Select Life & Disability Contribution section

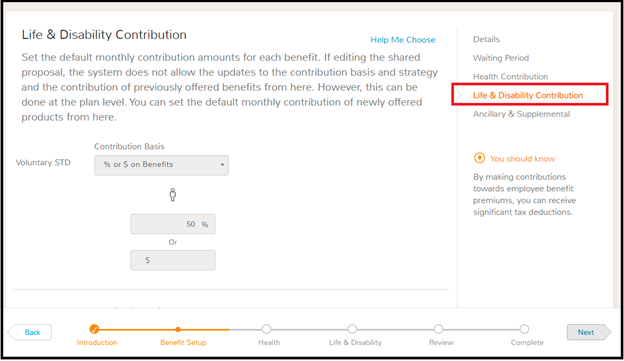(x=528, y=95)
